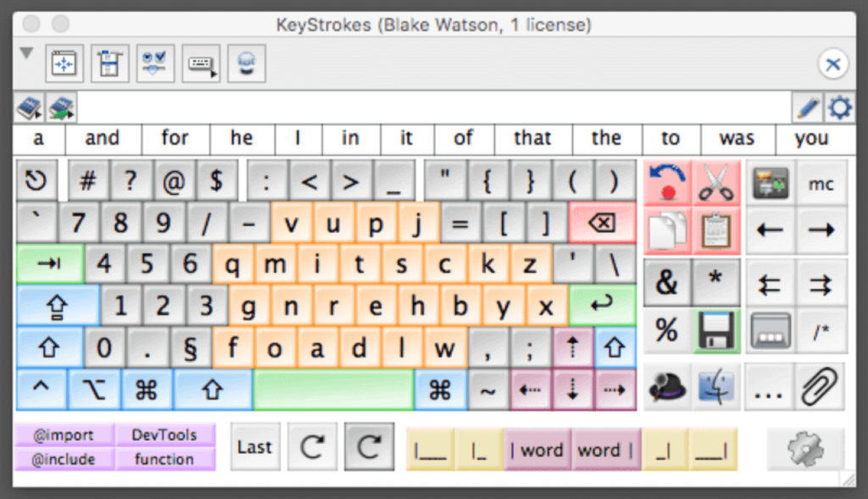Image resolution: width=868 pixels, height=499 pixels.
Task: Toggle the left shift key below caps lock
Action: pyautogui.click(x=49, y=348)
